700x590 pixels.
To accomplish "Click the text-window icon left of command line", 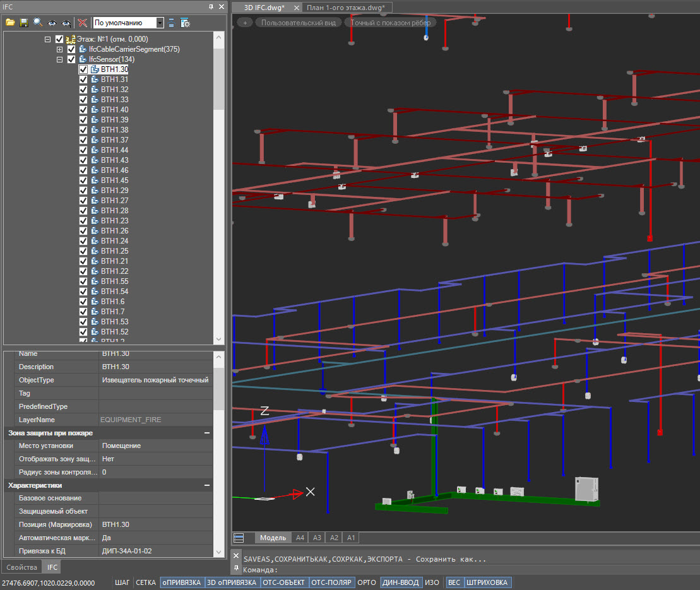I will 239,538.
